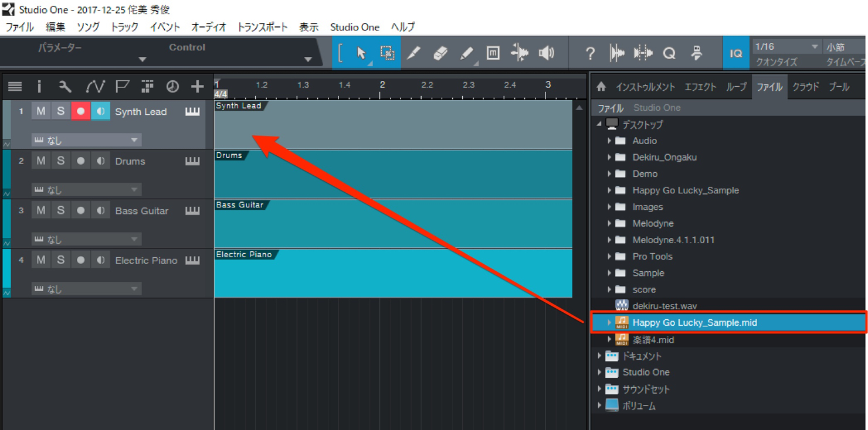
Task: Switch to the エフェクト tab
Action: (x=700, y=87)
